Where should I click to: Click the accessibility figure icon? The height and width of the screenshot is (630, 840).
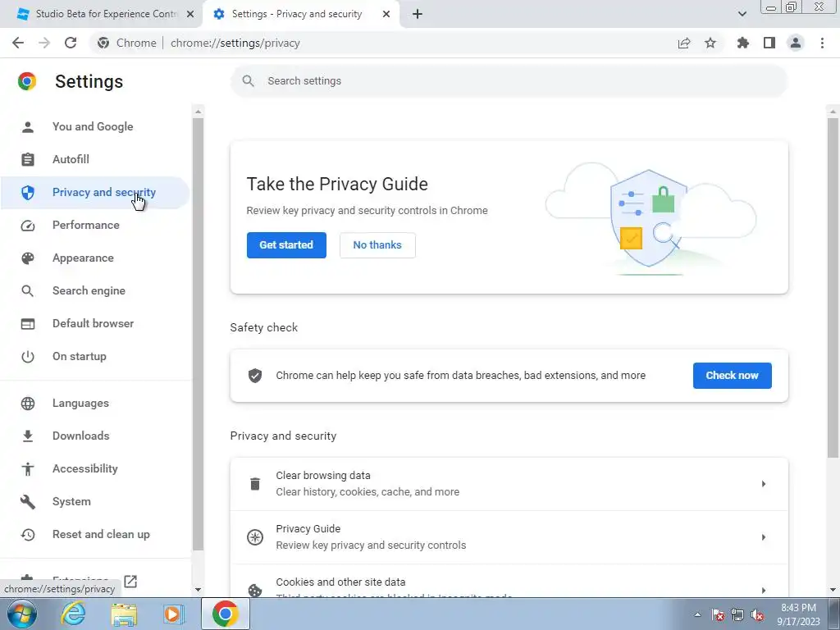28,468
